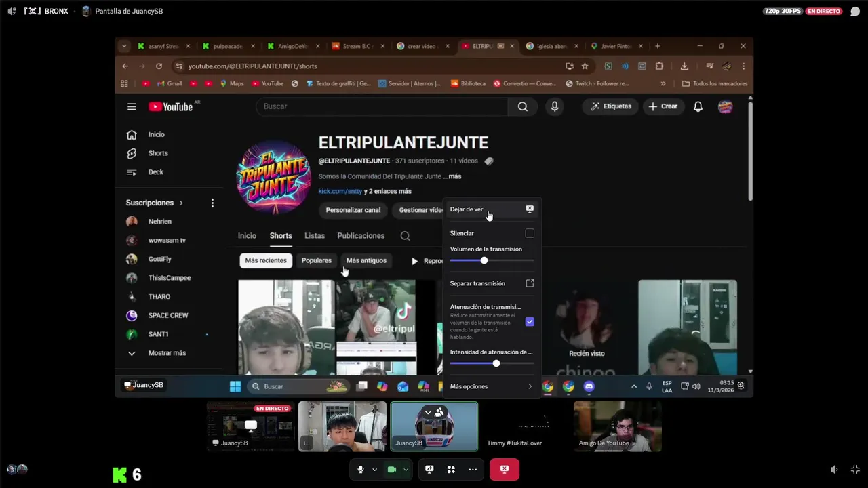Image resolution: width=868 pixels, height=488 pixels.
Task: Click the Chrome reload icon
Action: 159,66
